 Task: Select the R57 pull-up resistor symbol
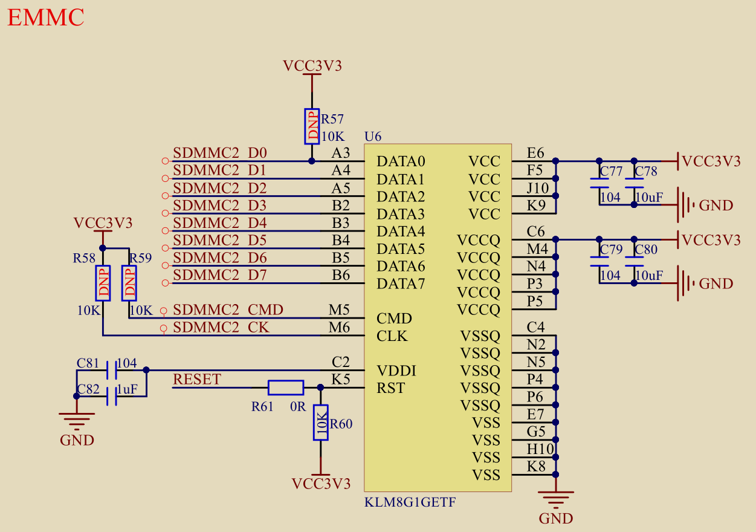(x=312, y=126)
